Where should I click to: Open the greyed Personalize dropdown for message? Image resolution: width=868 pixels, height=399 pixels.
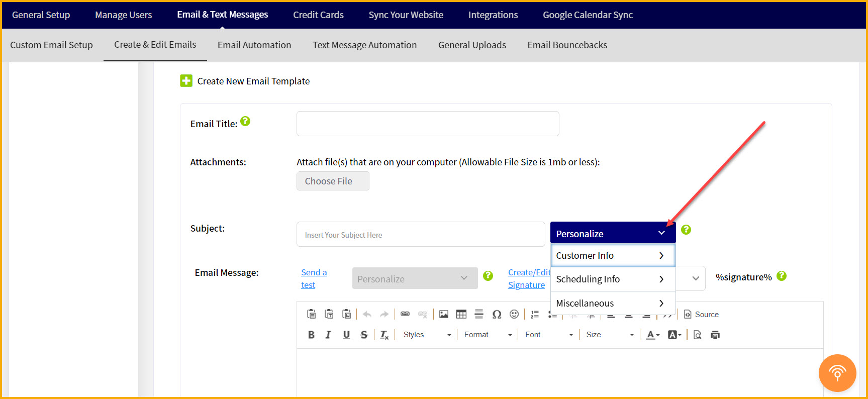coord(415,278)
